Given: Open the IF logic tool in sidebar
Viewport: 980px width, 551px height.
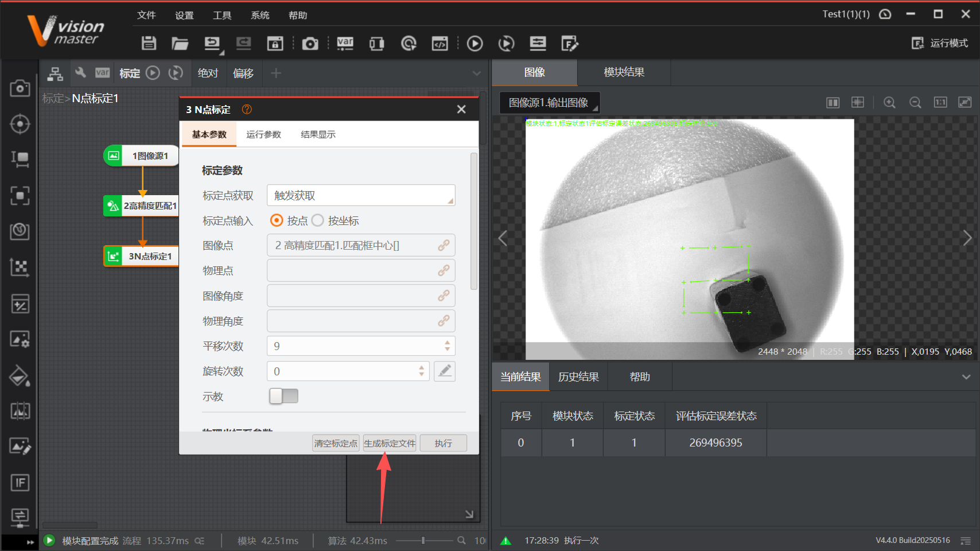Looking at the screenshot, I should (x=20, y=483).
